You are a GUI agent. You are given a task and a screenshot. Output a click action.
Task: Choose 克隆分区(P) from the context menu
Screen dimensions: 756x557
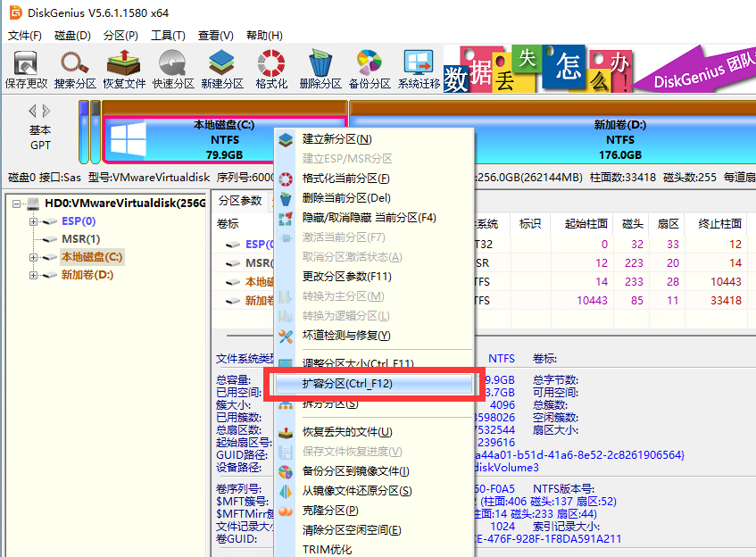329,511
